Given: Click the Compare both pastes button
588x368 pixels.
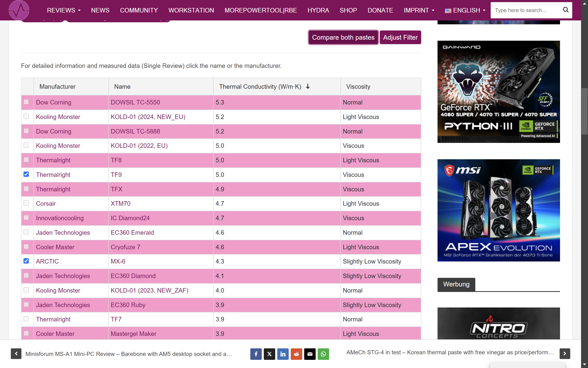Looking at the screenshot, I should pos(343,37).
